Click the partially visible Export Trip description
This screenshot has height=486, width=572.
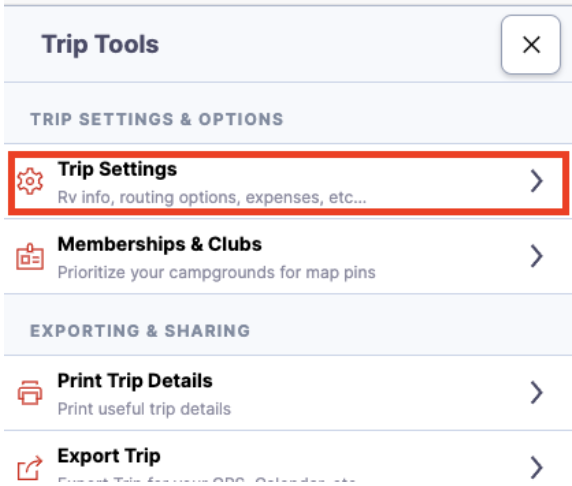[x=206, y=479]
